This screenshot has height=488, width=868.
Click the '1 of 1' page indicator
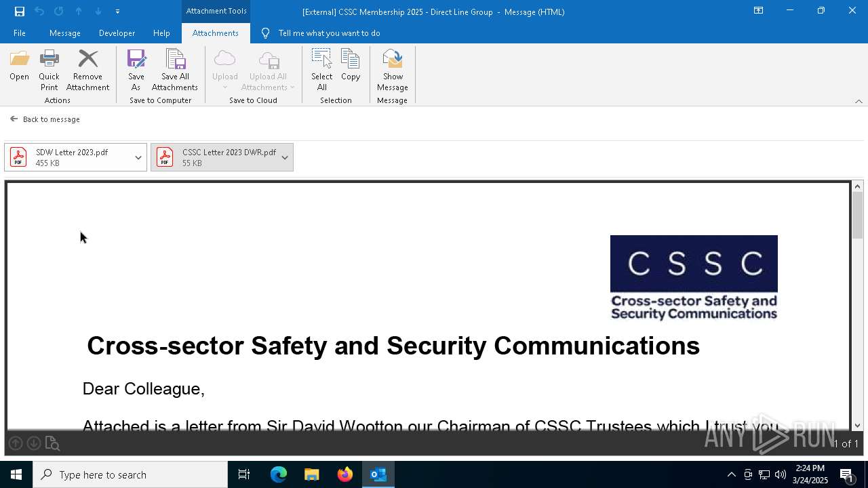(846, 444)
